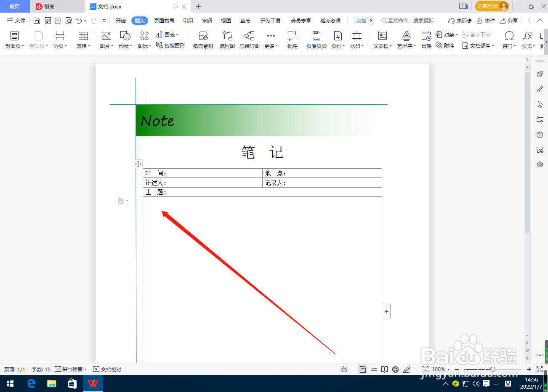
Task: Toggle writing mode pen icon
Action: [407, 369]
